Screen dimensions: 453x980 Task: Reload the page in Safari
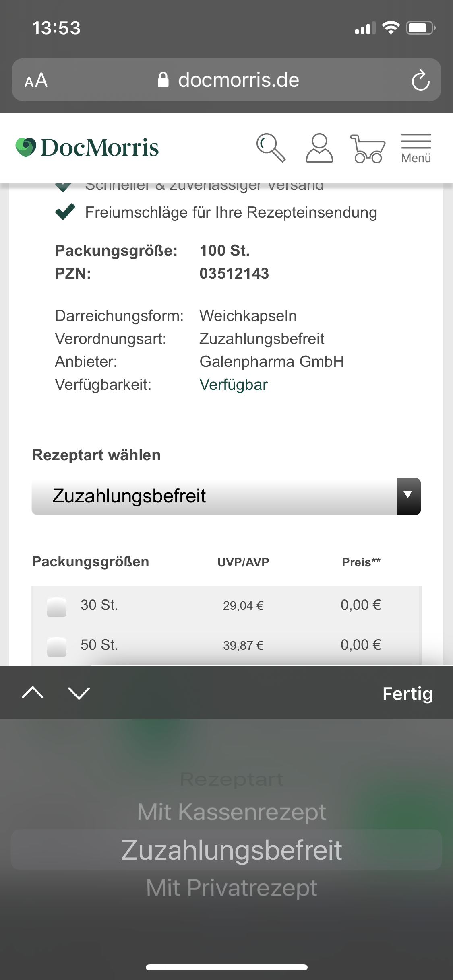420,79
